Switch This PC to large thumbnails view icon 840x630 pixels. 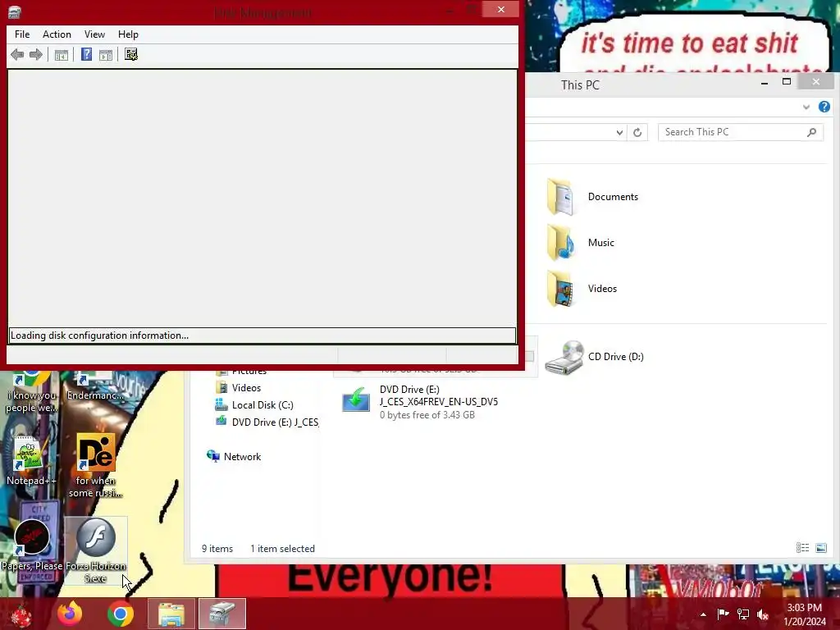tap(820, 547)
